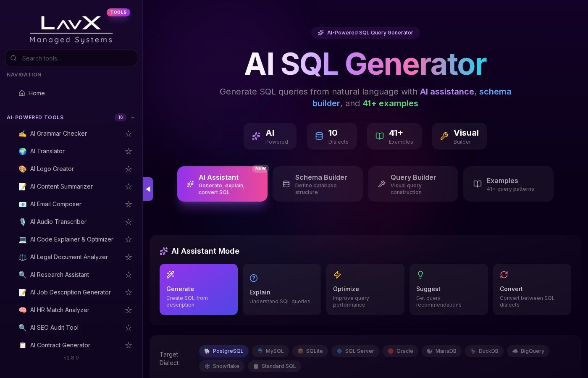Screen dimensions: 588x378
Task: Select the Generate SQL mode card
Action: (x=199, y=289)
